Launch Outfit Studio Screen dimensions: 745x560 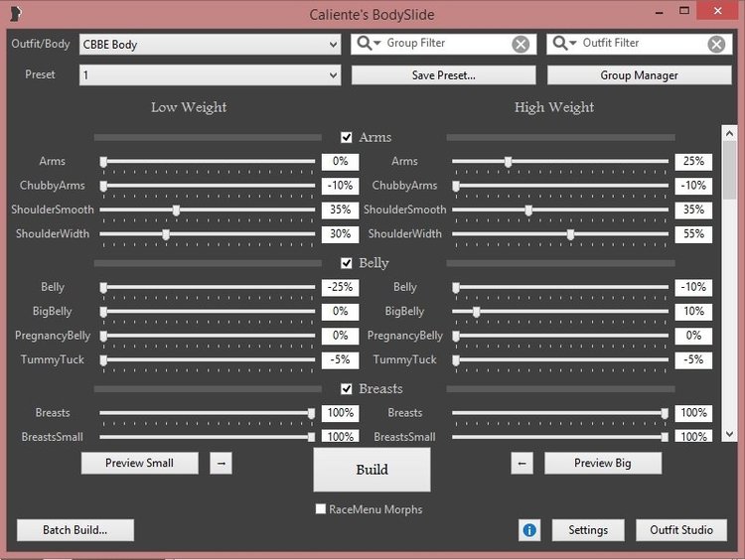point(681,530)
